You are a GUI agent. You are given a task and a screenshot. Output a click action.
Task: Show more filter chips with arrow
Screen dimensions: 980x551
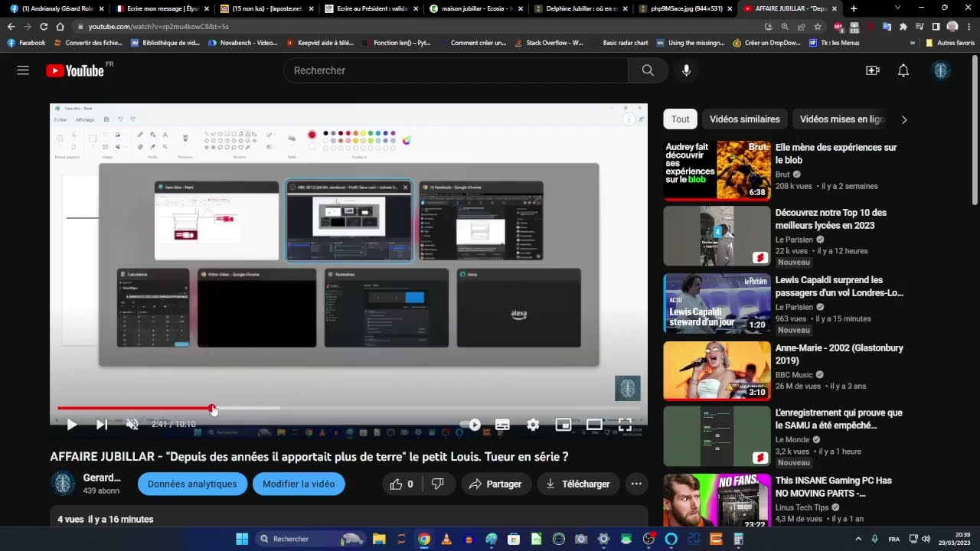coord(904,119)
